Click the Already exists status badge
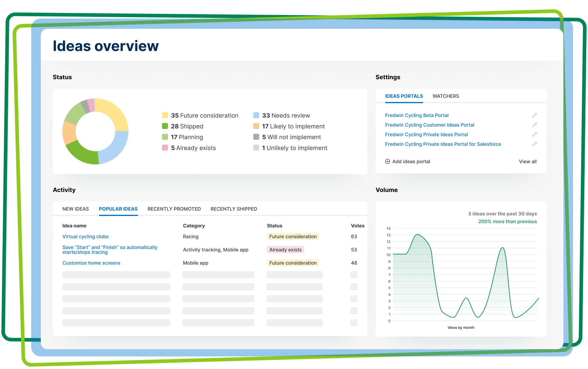Image resolution: width=588 pixels, height=369 pixels. [285, 250]
